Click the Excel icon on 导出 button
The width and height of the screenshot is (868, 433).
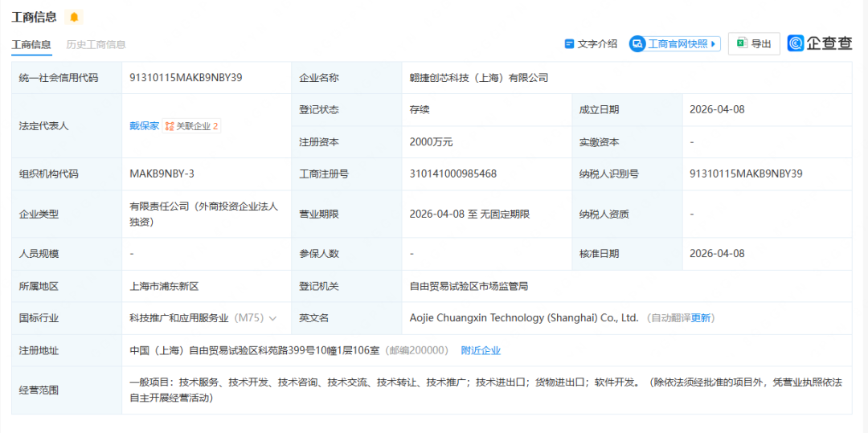tap(742, 43)
